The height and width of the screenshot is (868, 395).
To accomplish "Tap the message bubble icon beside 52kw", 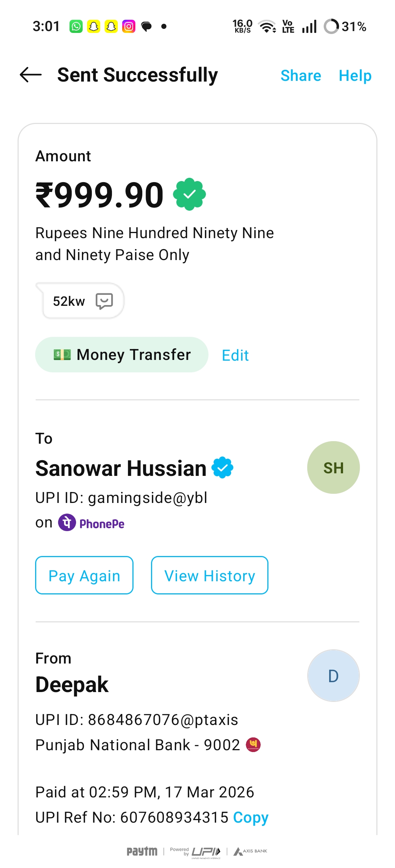I will coord(104,301).
